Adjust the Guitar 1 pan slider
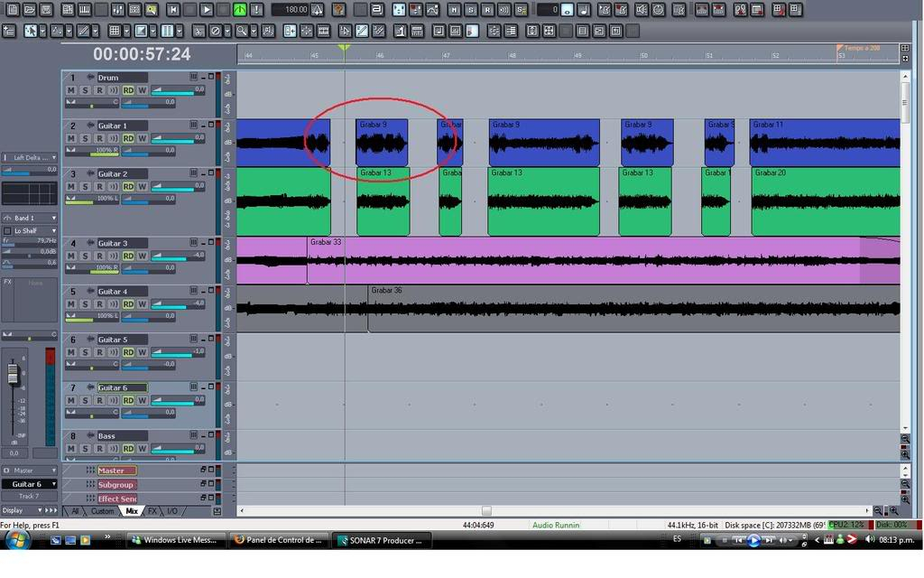924x578 pixels. [92, 151]
